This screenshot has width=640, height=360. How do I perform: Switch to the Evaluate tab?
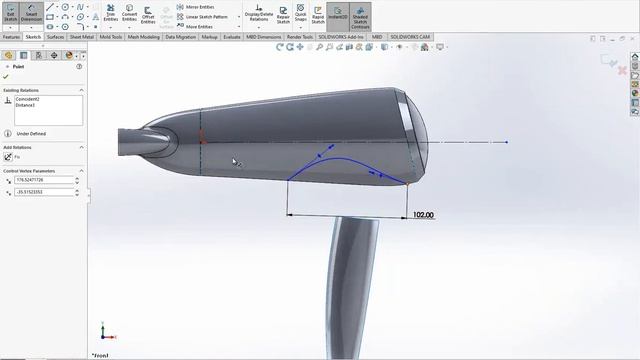232,37
